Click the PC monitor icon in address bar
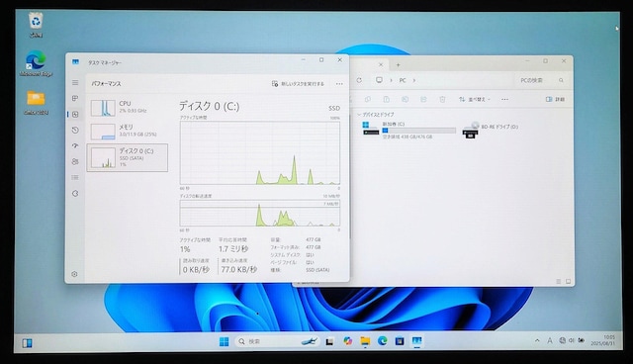Viewport: 633px width, 364px height. point(379,80)
